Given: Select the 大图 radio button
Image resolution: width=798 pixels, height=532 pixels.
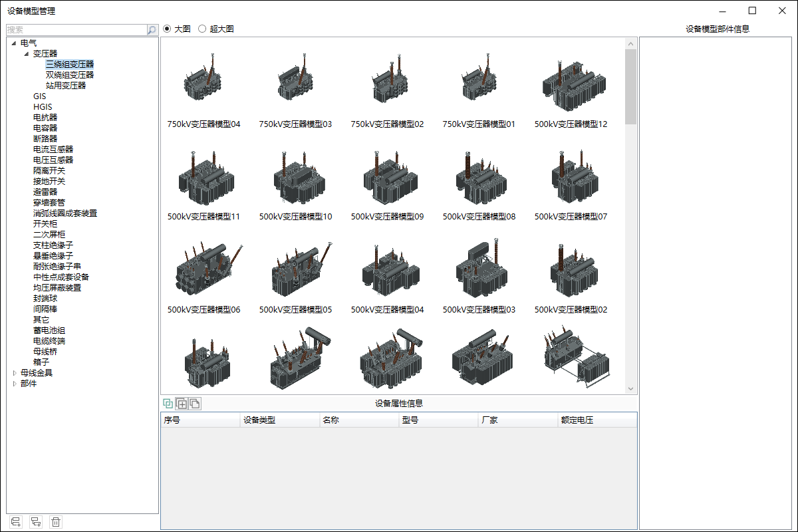Looking at the screenshot, I should (x=167, y=29).
